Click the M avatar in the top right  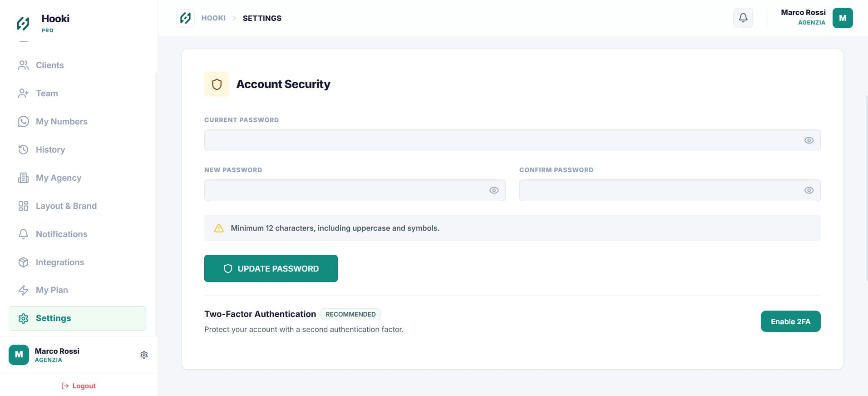click(x=843, y=18)
